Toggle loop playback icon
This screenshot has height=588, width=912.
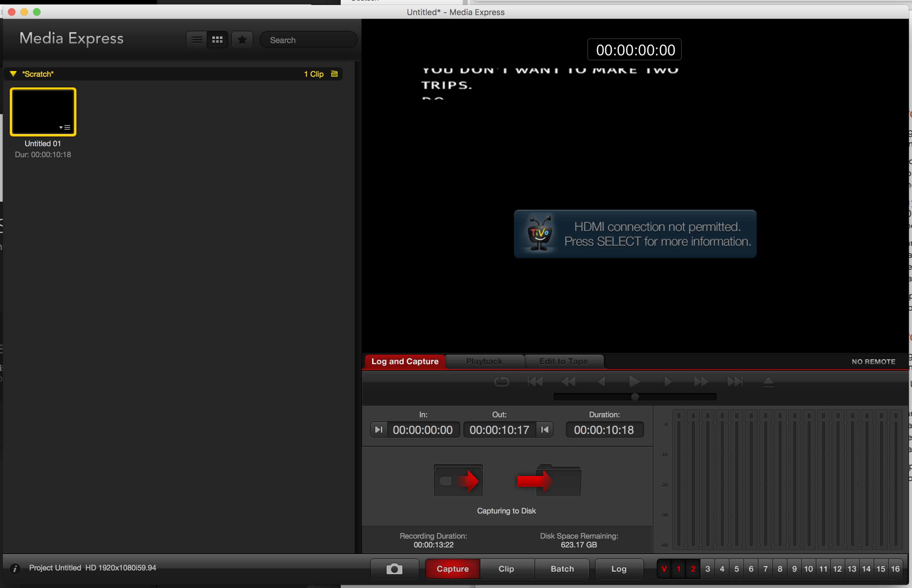pyautogui.click(x=501, y=381)
